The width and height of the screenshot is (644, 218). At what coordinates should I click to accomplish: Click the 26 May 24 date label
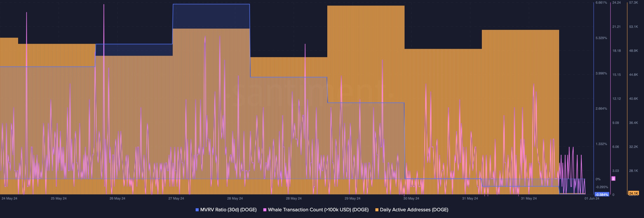pos(117,198)
